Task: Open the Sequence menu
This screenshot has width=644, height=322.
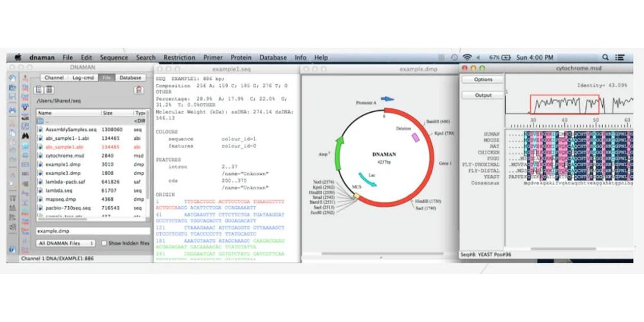Action: tap(114, 57)
